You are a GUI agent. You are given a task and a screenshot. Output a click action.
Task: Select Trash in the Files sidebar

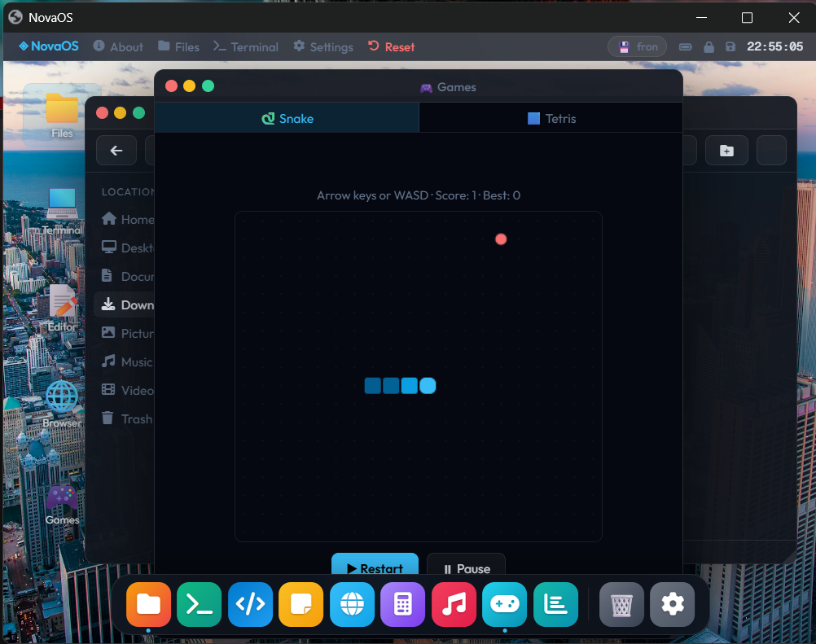coord(128,418)
